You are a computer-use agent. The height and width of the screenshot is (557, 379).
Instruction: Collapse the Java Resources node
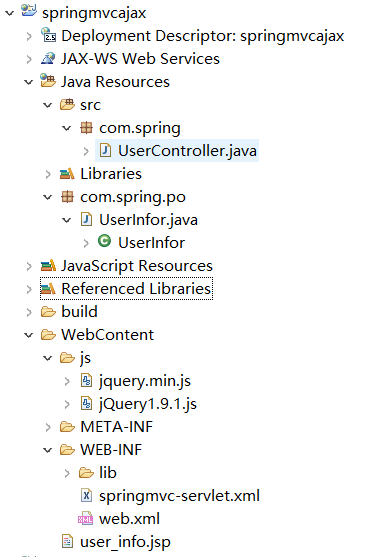click(29, 82)
